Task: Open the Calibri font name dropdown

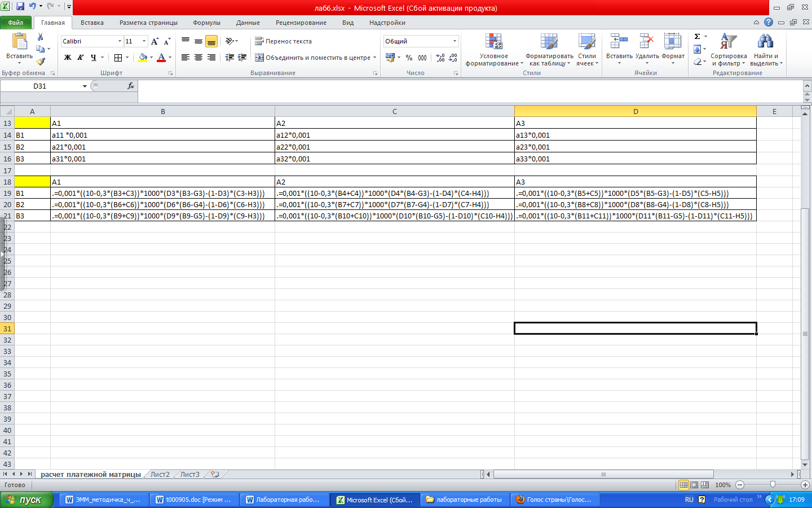Action: point(120,41)
